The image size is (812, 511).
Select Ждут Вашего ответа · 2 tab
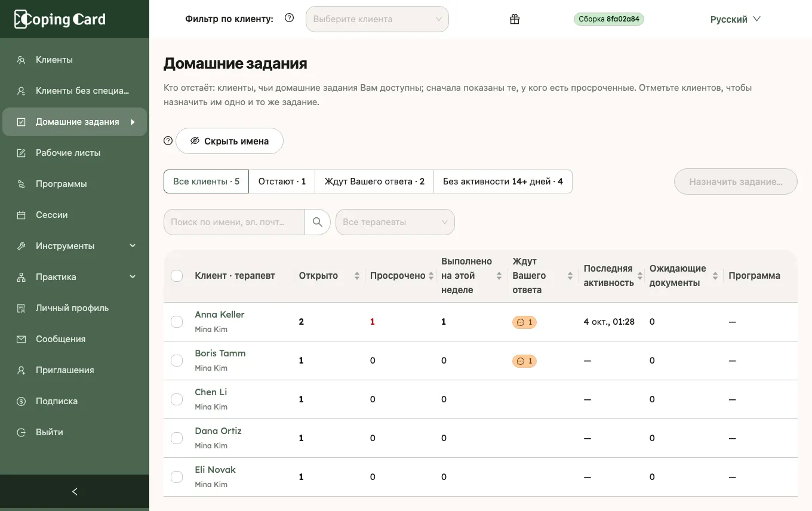(374, 181)
